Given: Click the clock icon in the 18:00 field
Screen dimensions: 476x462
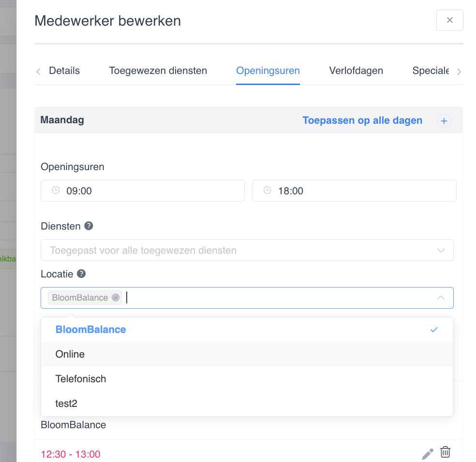Looking at the screenshot, I should [x=267, y=190].
